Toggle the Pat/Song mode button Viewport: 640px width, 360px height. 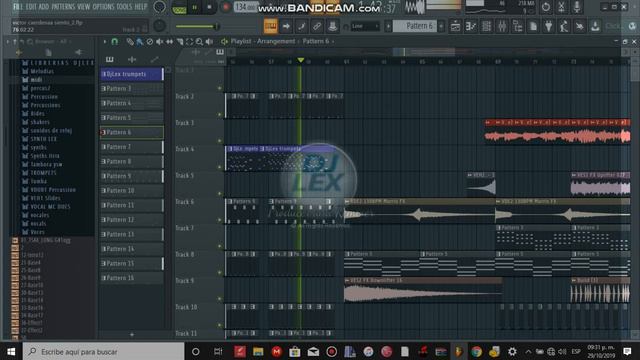coord(179,7)
